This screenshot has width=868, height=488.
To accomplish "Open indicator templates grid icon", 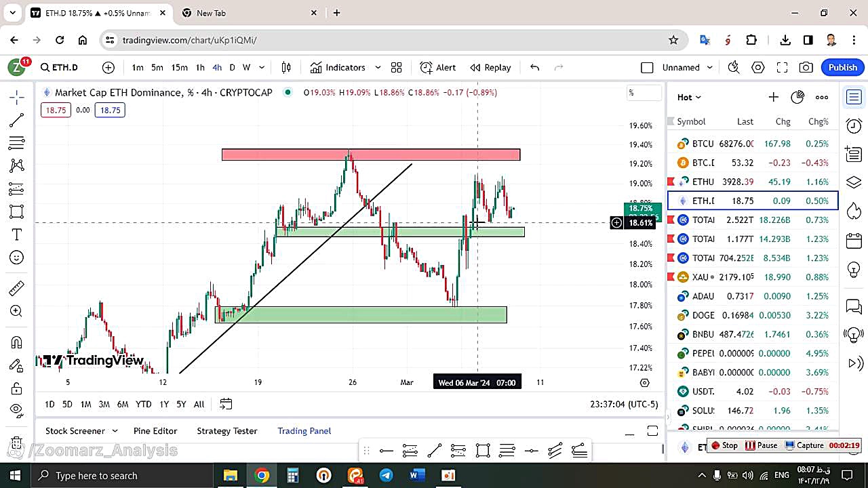I will (x=397, y=67).
